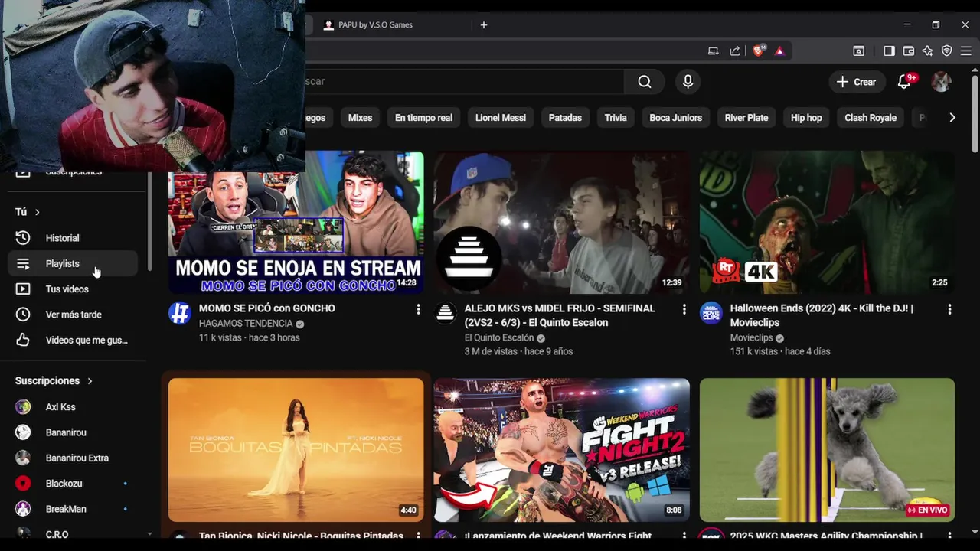Image resolution: width=980 pixels, height=551 pixels.
Task: Click the Crear button
Action: click(856, 82)
